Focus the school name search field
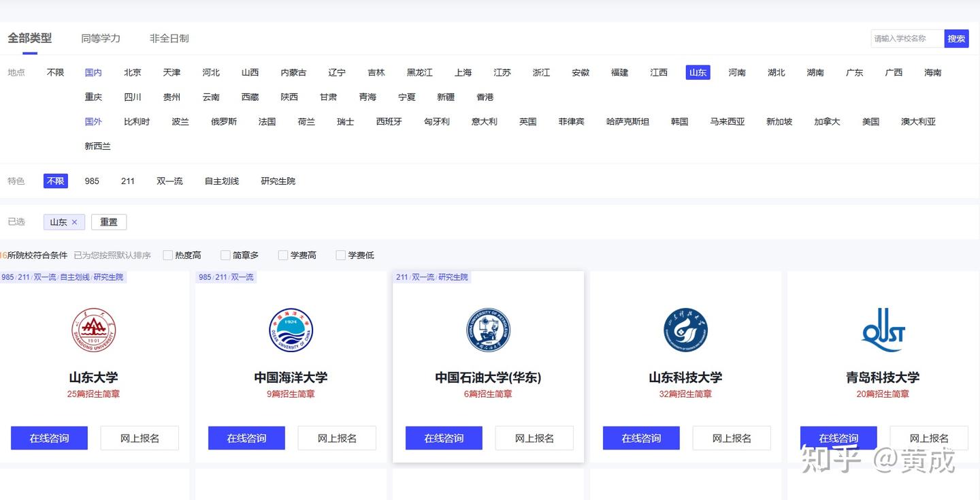This screenshot has width=980, height=500. (x=908, y=39)
